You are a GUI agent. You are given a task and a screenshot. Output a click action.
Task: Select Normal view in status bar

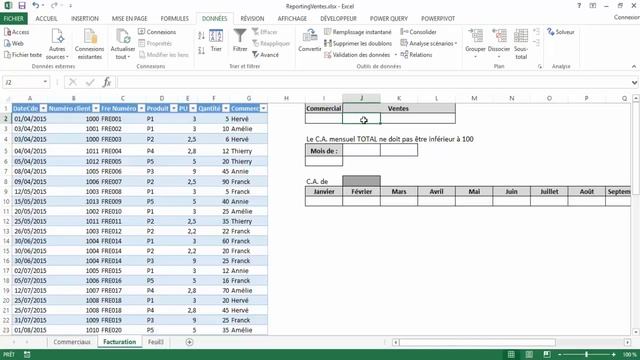click(511, 354)
